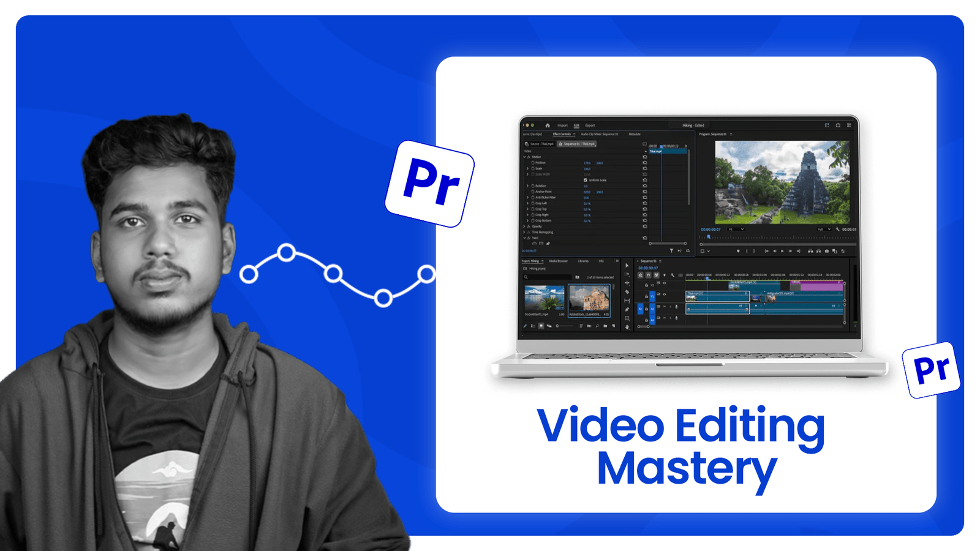Image resolution: width=980 pixels, height=551 pixels.
Task: Click the Extract button in Program Monitor
Action: (x=818, y=251)
